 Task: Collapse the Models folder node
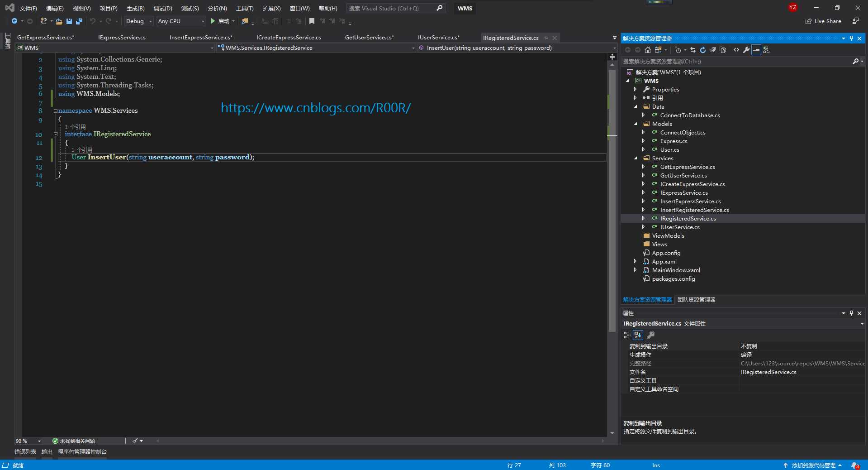(636, 124)
